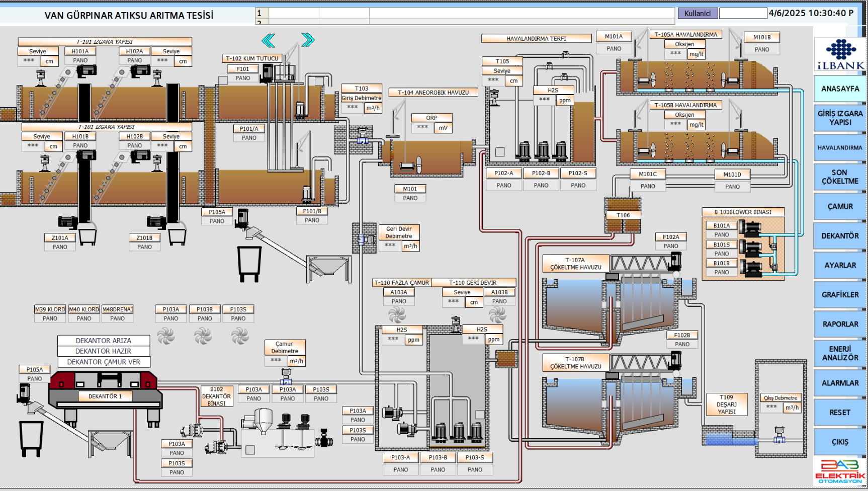Viewport: 868px width, 491px height.
Task: Click the fan icon below A103A
Action: click(x=397, y=315)
